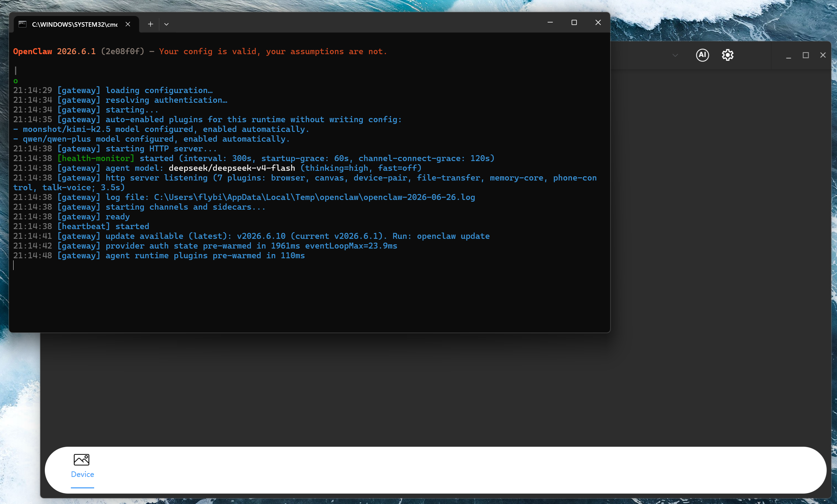
Task: Minimize the terminal window
Action: (550, 23)
